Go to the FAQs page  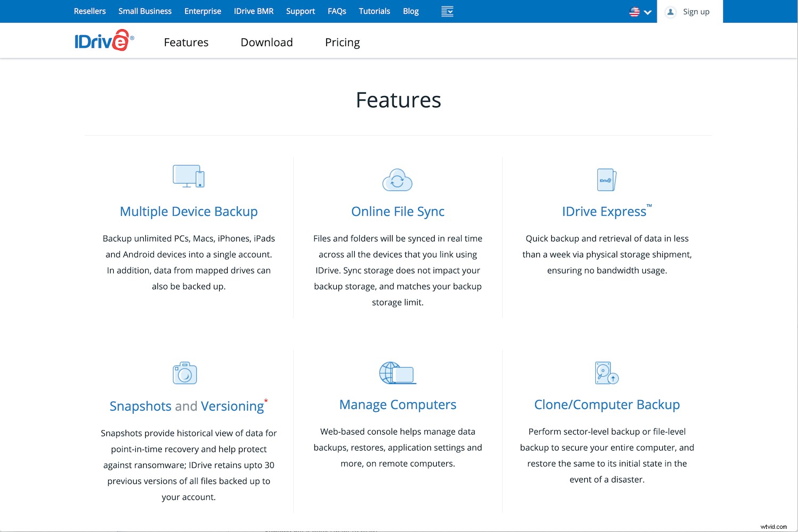(x=337, y=11)
